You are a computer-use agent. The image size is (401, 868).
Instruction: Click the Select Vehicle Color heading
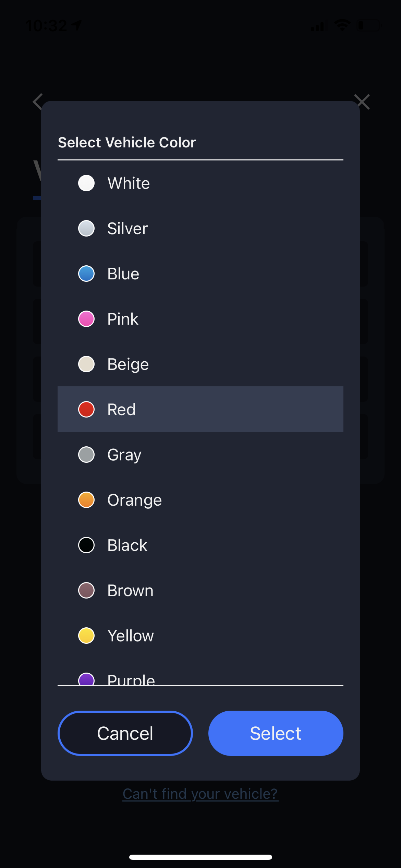(x=127, y=143)
